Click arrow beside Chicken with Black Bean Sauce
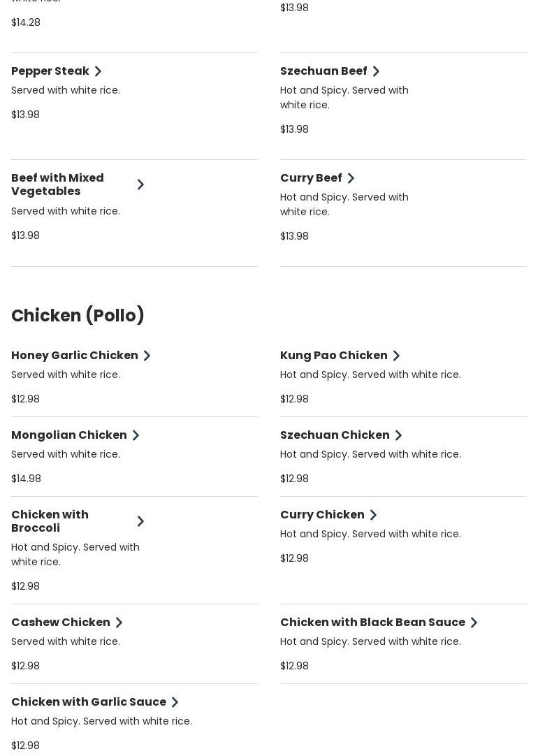This screenshot has width=538, height=756. 474,623
